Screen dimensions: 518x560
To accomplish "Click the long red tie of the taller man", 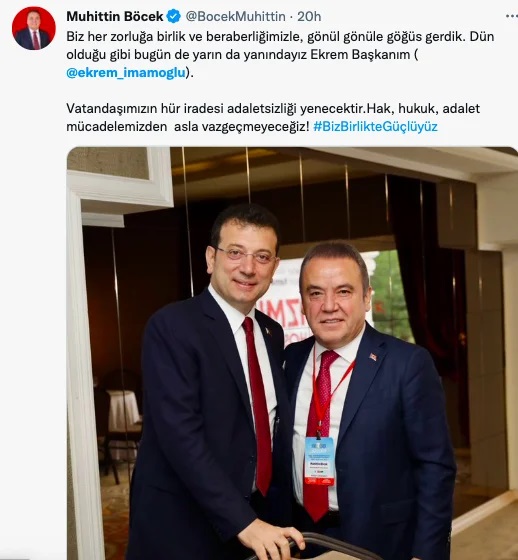I will tap(258, 405).
